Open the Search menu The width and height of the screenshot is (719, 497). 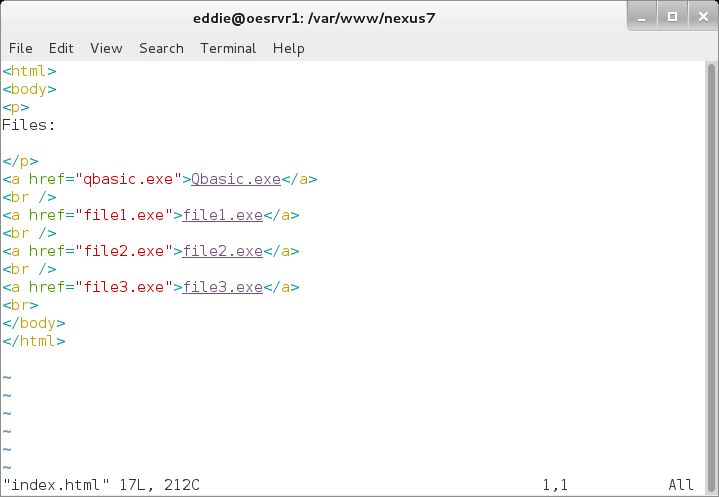161,48
